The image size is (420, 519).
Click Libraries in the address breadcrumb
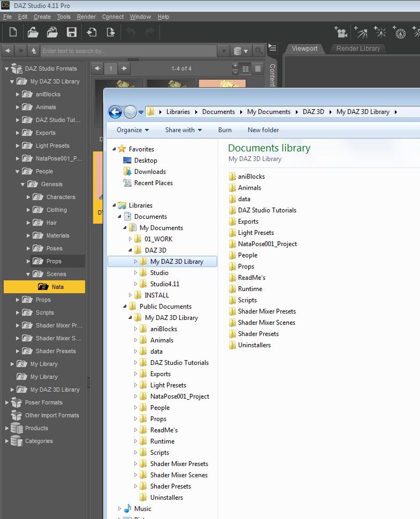pyautogui.click(x=178, y=112)
